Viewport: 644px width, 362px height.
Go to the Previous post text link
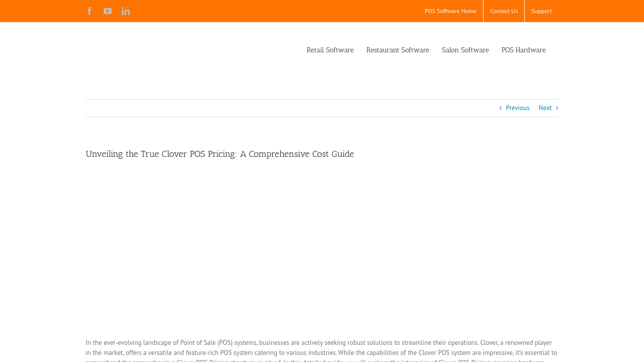(x=517, y=108)
